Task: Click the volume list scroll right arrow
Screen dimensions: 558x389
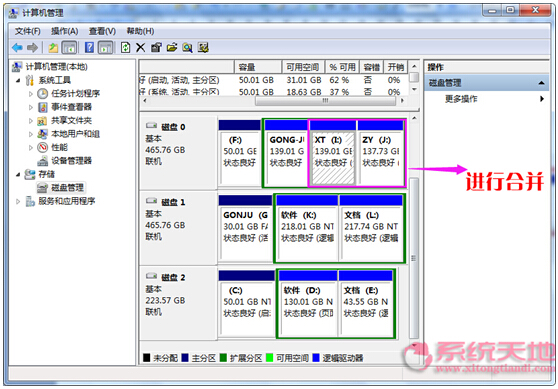Action: click(402, 101)
